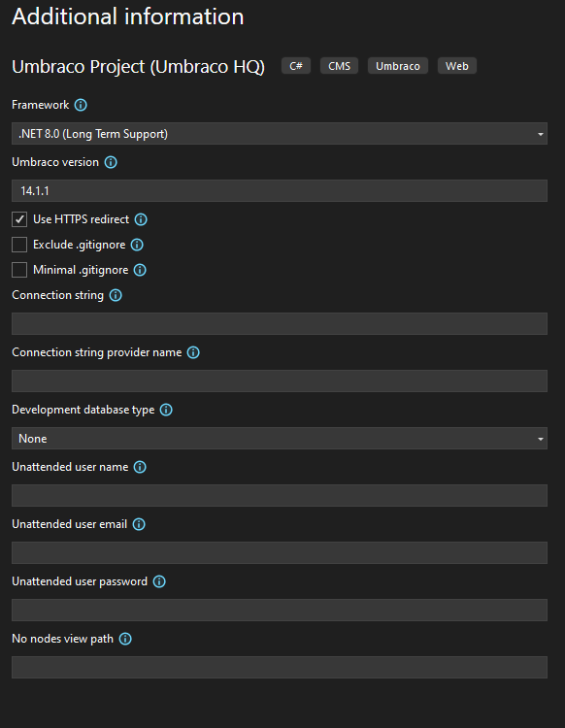The width and height of the screenshot is (565, 728).
Task: Focus the Connection string input field
Action: coord(280,323)
